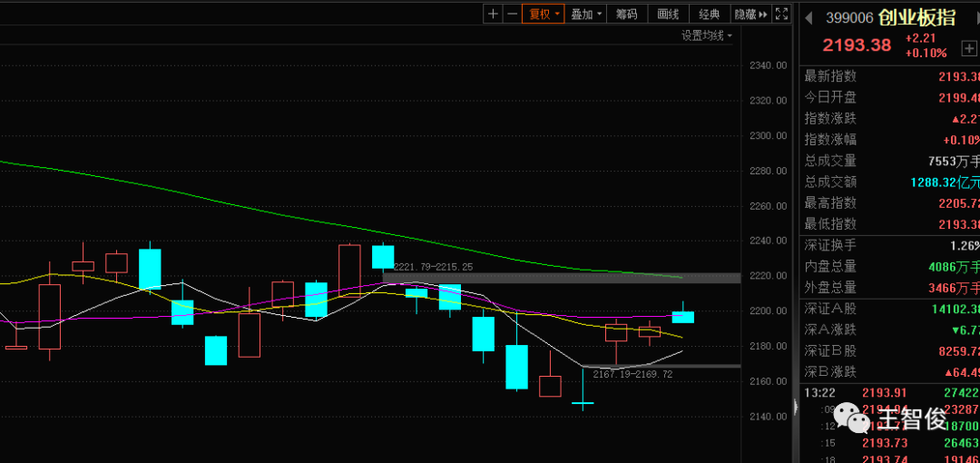980x463 pixels.
Task: Click the 深证B股 link row
Action: pyautogui.click(x=892, y=351)
